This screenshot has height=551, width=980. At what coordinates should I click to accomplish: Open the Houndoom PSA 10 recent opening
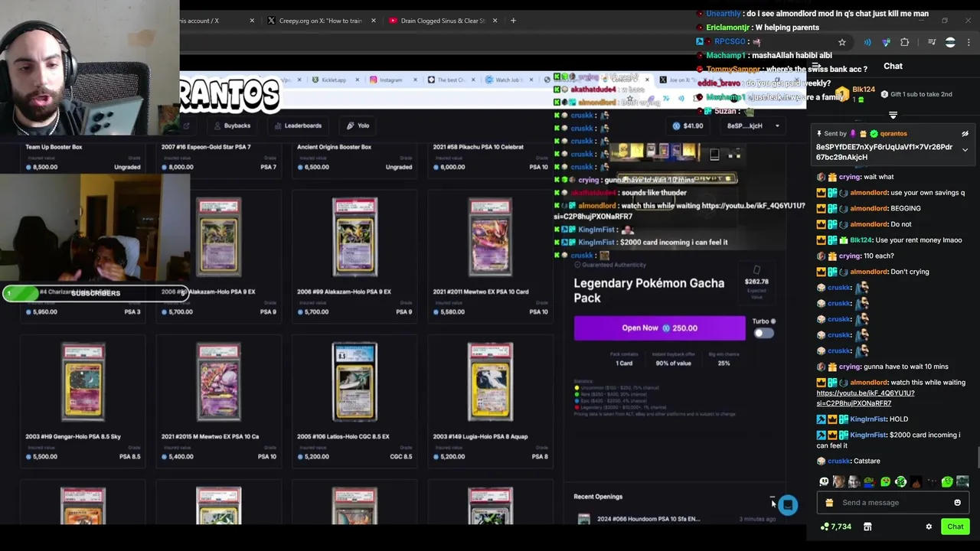pos(675,519)
